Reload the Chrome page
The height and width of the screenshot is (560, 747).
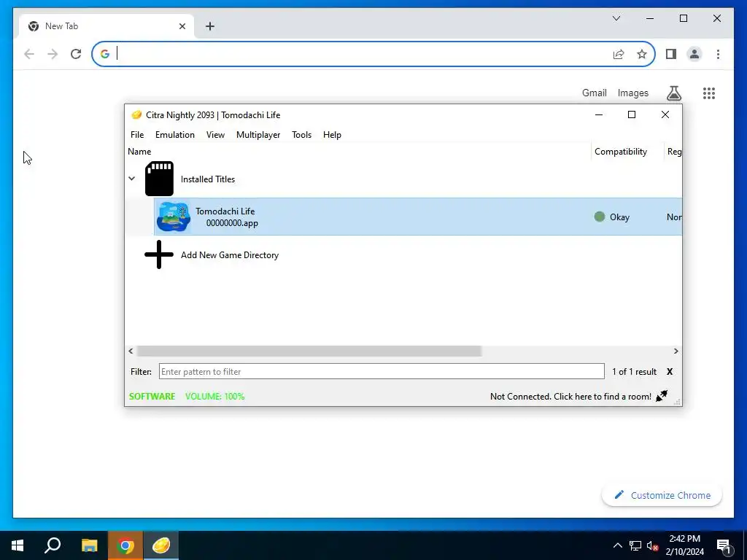(x=76, y=54)
